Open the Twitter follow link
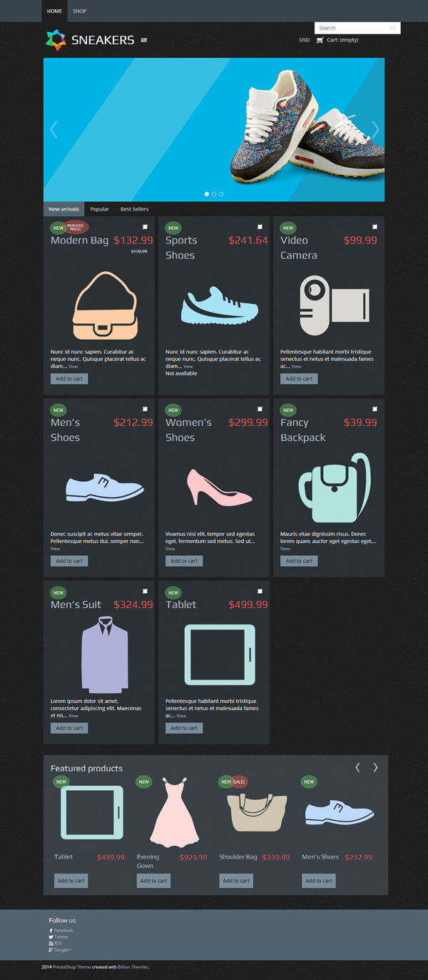Screen dimensions: 428x980 [x=59, y=937]
